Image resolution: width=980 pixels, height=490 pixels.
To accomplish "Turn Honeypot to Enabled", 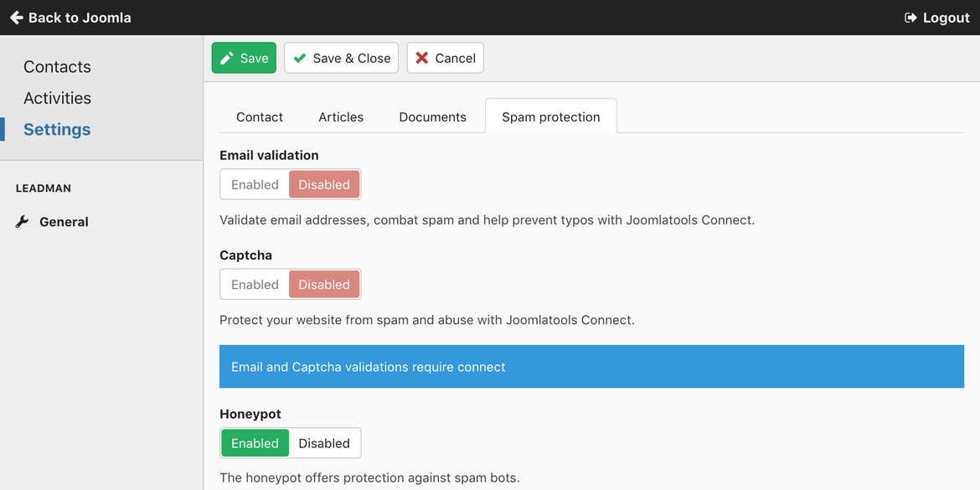I will [x=255, y=443].
